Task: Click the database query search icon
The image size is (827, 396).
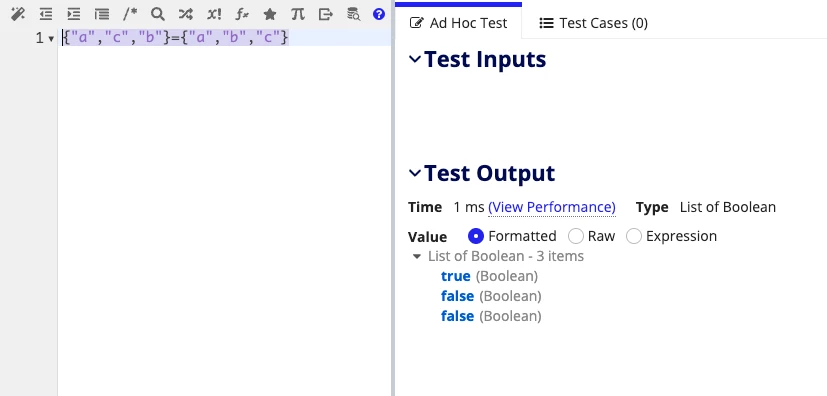Action: [x=353, y=14]
